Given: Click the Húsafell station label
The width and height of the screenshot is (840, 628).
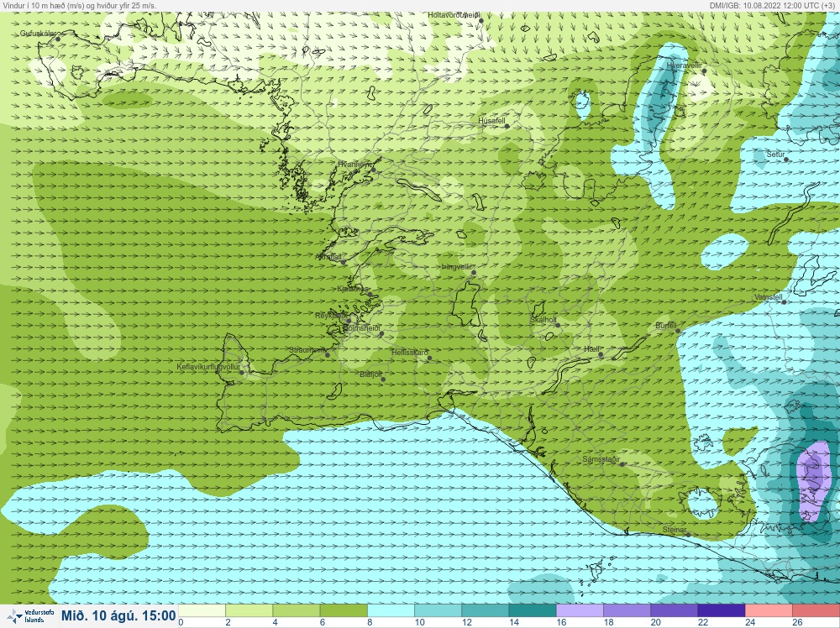Looking at the screenshot, I should (491, 120).
